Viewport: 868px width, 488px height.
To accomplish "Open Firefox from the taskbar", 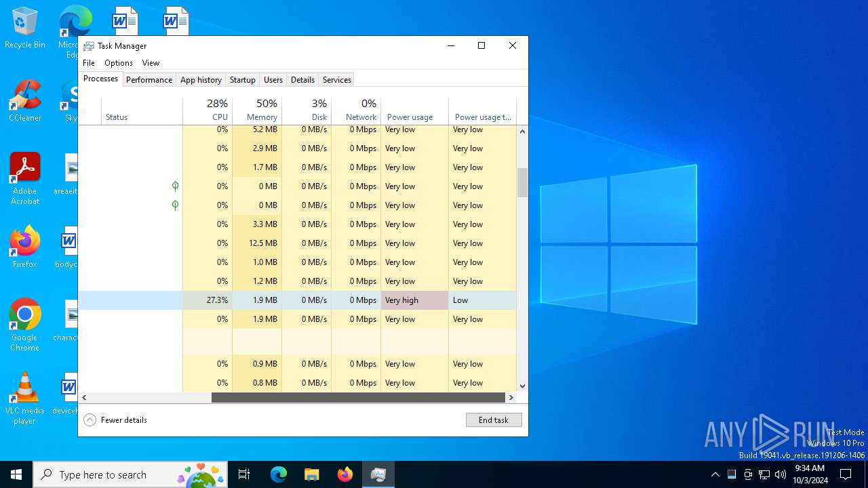I will (x=345, y=474).
